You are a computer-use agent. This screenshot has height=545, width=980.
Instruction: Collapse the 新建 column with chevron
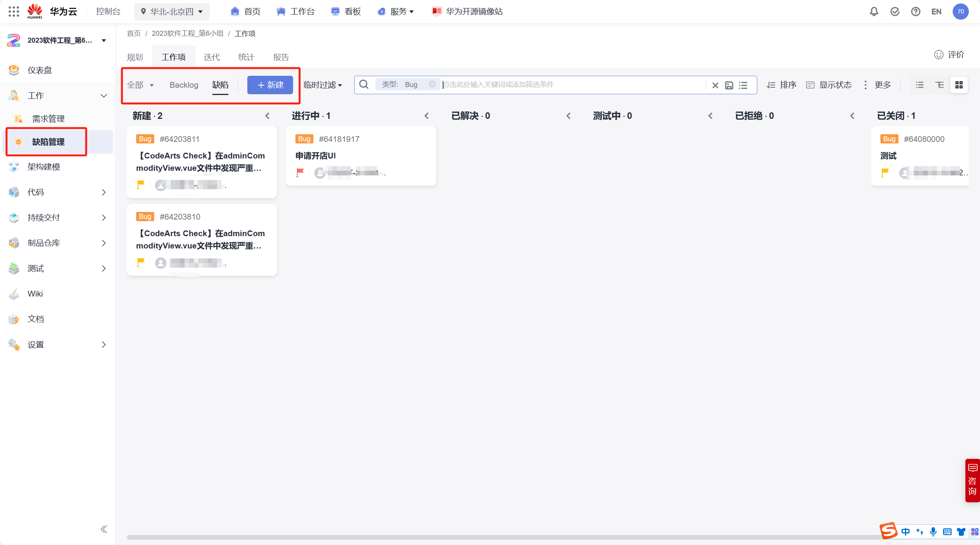pos(267,116)
